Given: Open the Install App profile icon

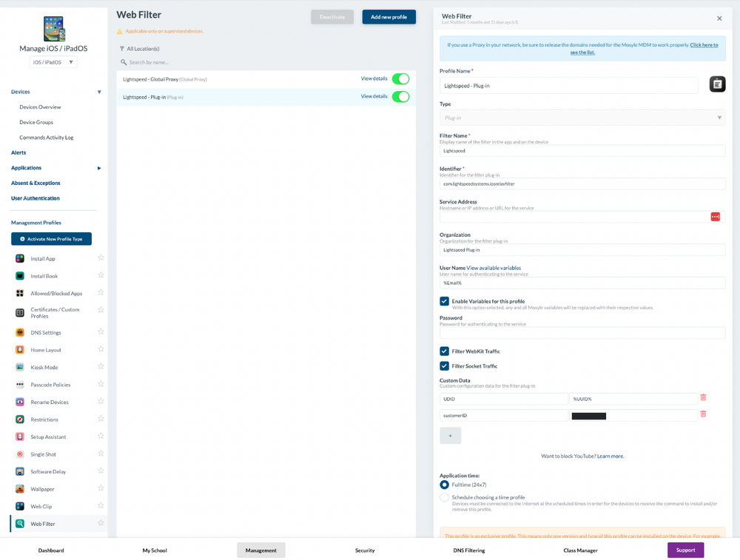Looking at the screenshot, I should pyautogui.click(x=20, y=258).
